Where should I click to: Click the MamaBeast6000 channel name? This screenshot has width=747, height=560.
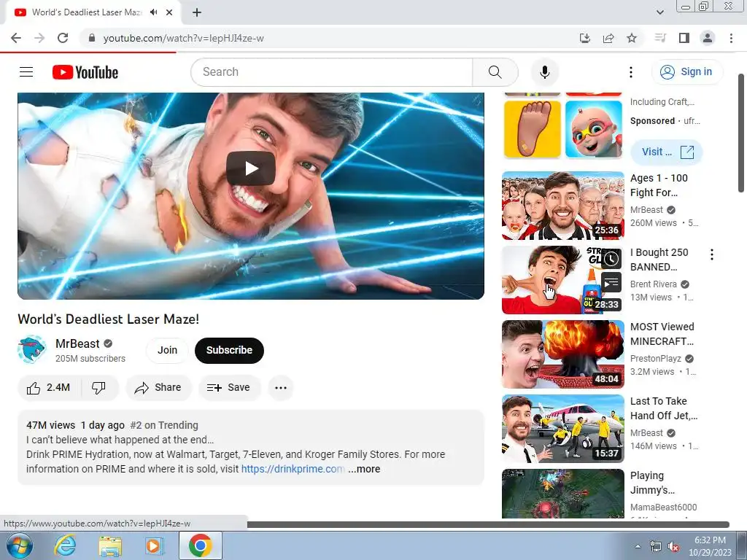pyautogui.click(x=663, y=507)
